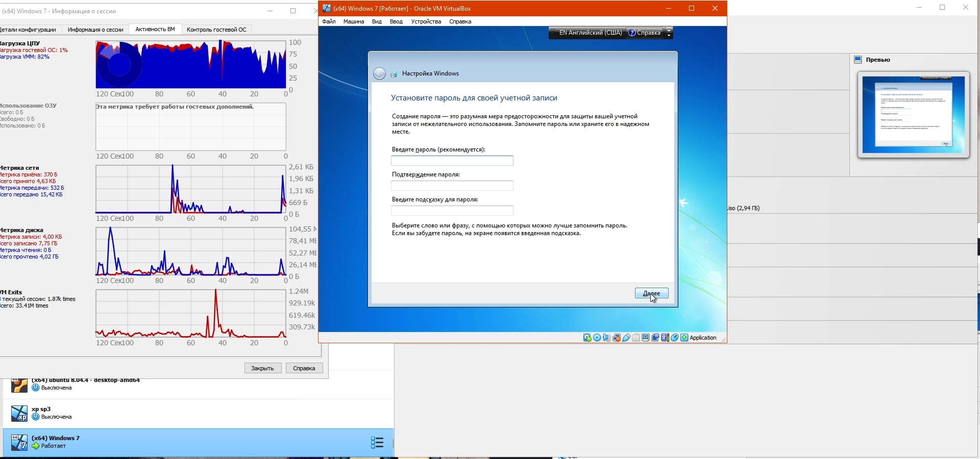Select the 'Активность ВМ' tab
Screen dimensions: 980x459
(155, 29)
